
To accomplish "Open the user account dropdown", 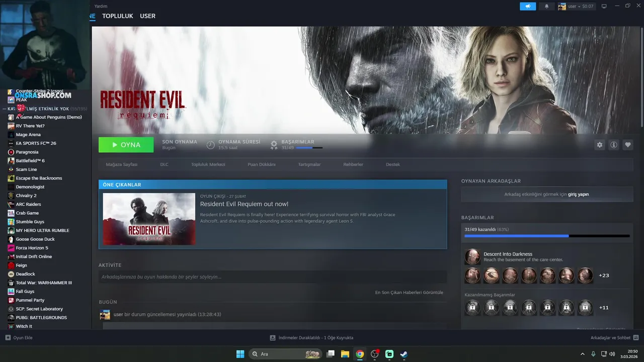I will (x=576, y=6).
